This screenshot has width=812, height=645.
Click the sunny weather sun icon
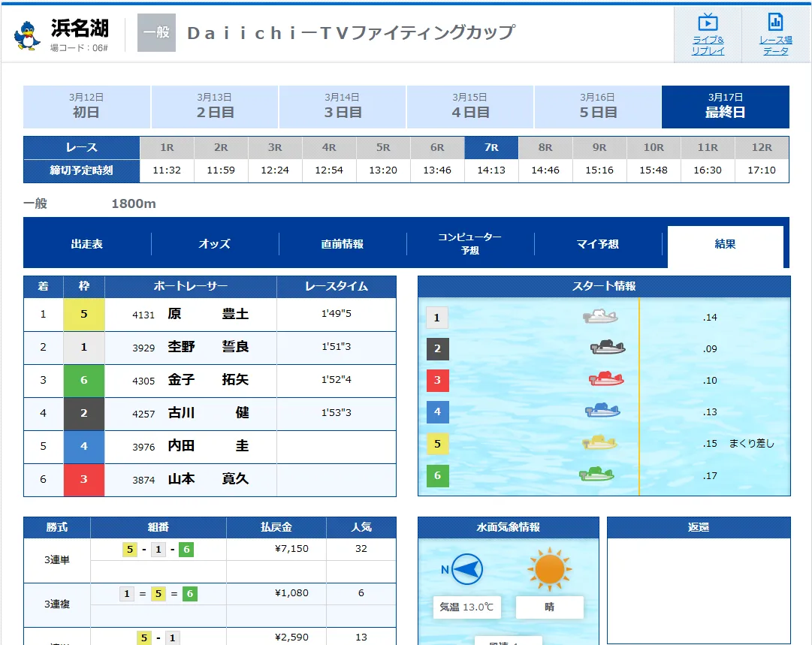point(549,570)
